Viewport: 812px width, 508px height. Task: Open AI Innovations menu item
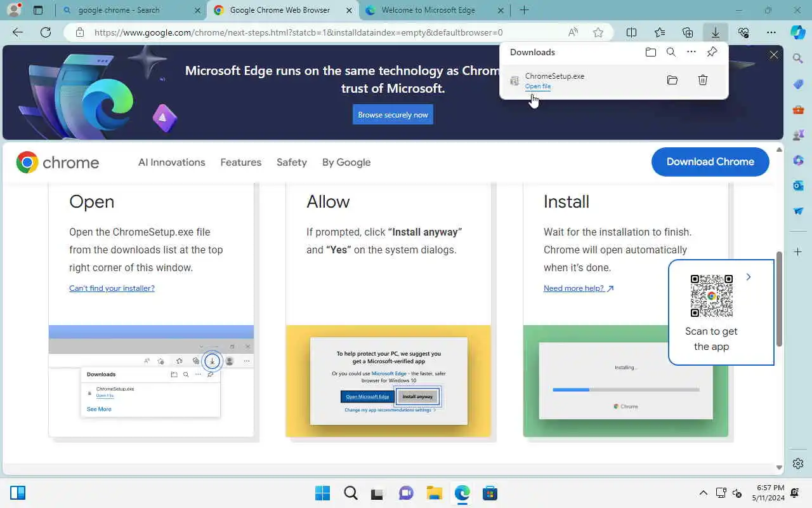(172, 163)
